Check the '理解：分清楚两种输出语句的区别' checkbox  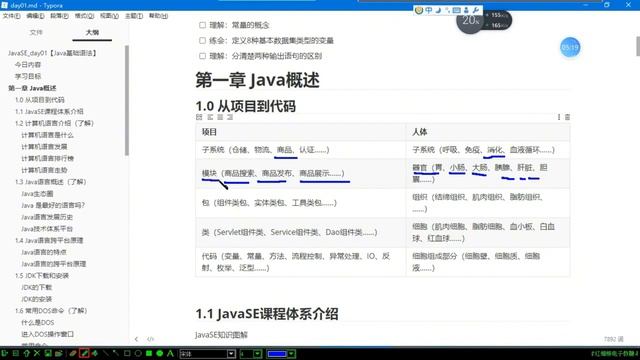click(x=202, y=56)
